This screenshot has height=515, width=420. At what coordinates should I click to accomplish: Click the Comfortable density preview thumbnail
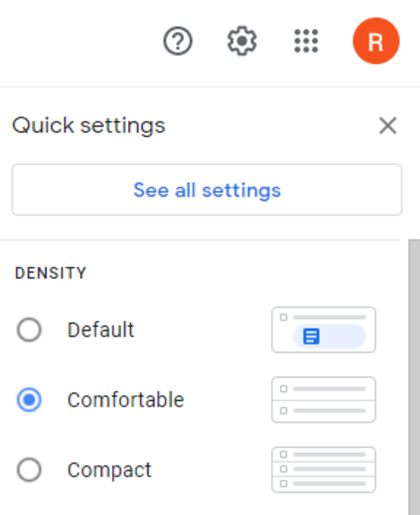click(x=323, y=400)
